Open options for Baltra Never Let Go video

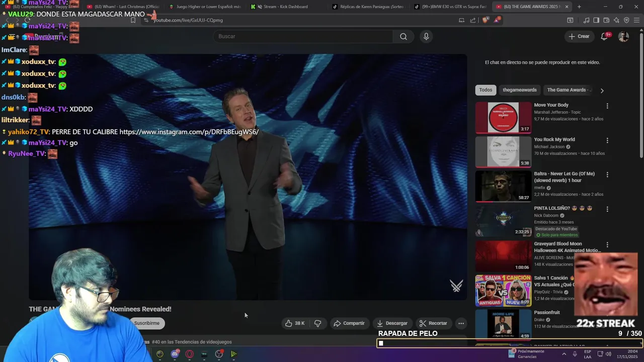(607, 174)
